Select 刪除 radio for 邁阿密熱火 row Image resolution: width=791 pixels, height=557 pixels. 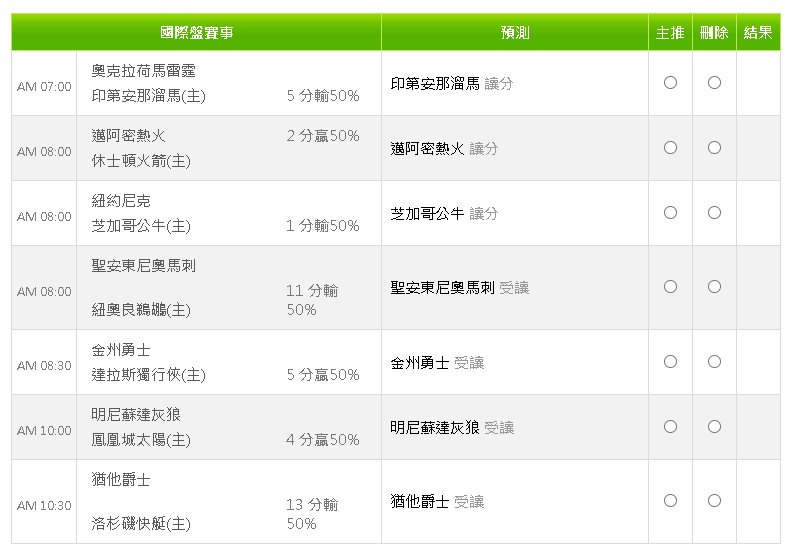pos(714,148)
